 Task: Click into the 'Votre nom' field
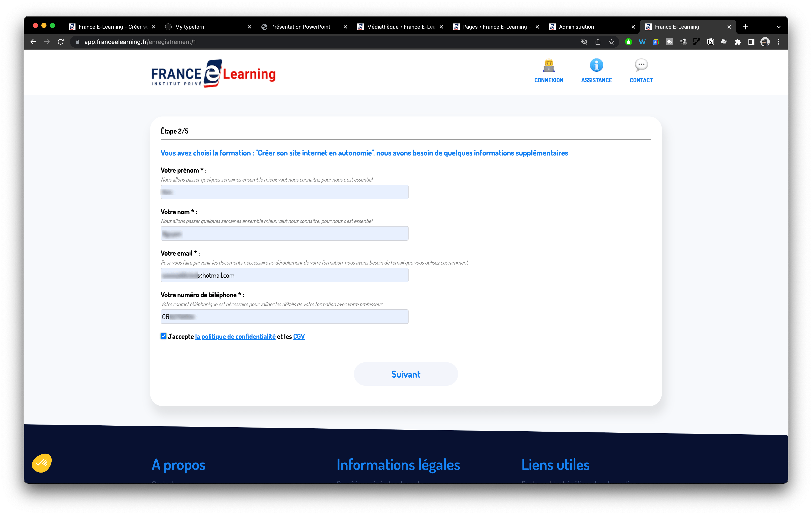pos(284,234)
